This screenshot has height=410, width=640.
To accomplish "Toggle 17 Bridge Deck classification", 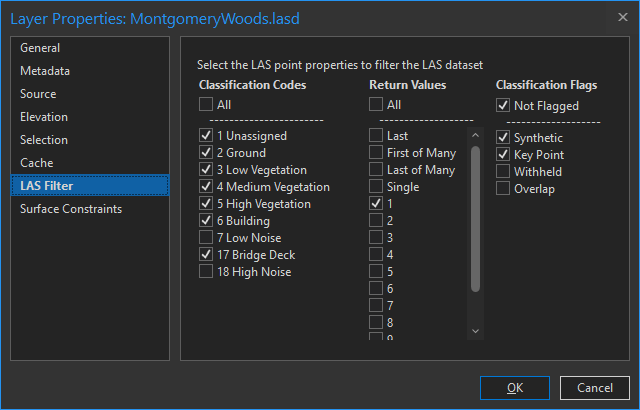I will tap(206, 255).
